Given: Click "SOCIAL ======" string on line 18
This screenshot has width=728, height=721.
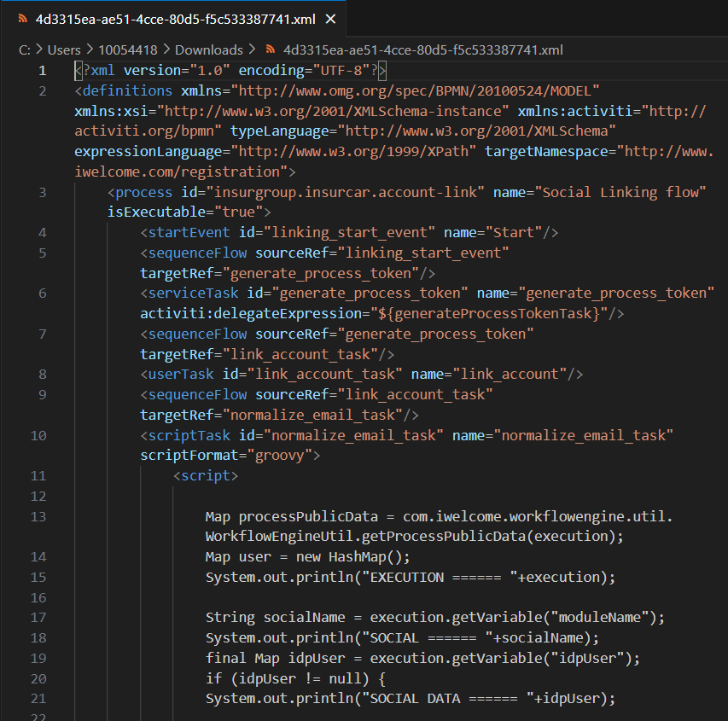Looking at the screenshot, I should [427, 638].
